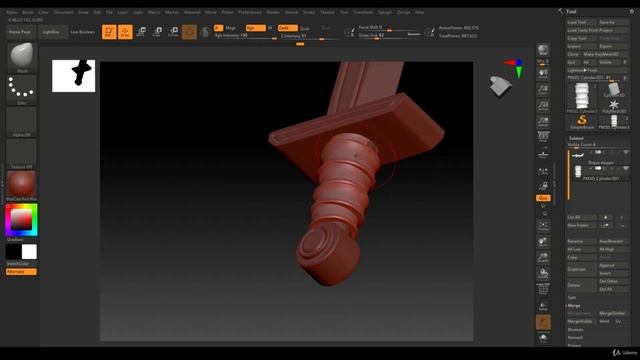
Task: Toggle the Transp transparency button
Action: pyautogui.click(x=543, y=306)
